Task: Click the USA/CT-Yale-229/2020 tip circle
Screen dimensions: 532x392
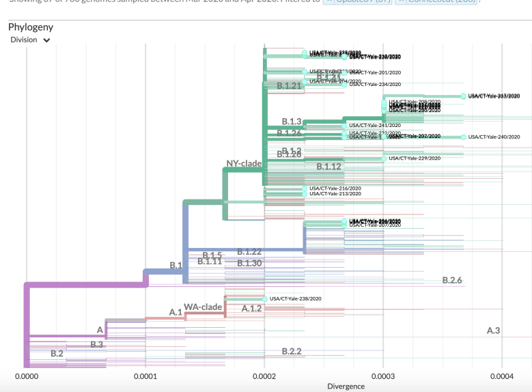Action: click(x=384, y=158)
